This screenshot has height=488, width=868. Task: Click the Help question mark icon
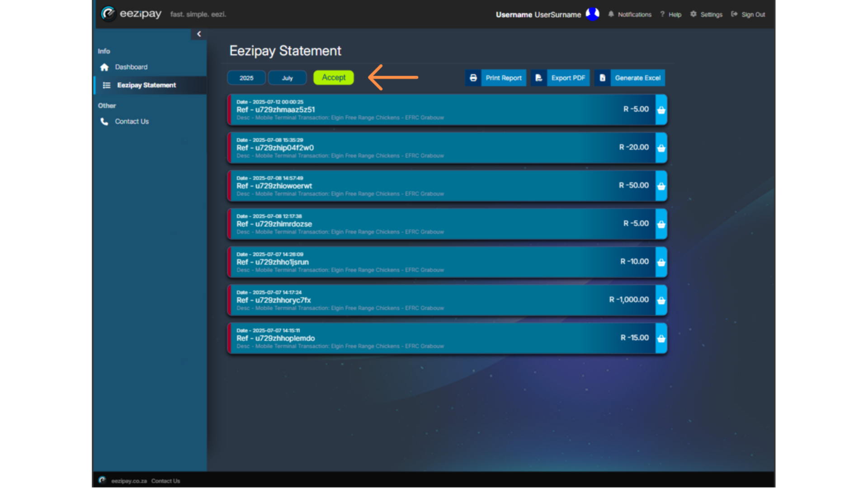(662, 14)
